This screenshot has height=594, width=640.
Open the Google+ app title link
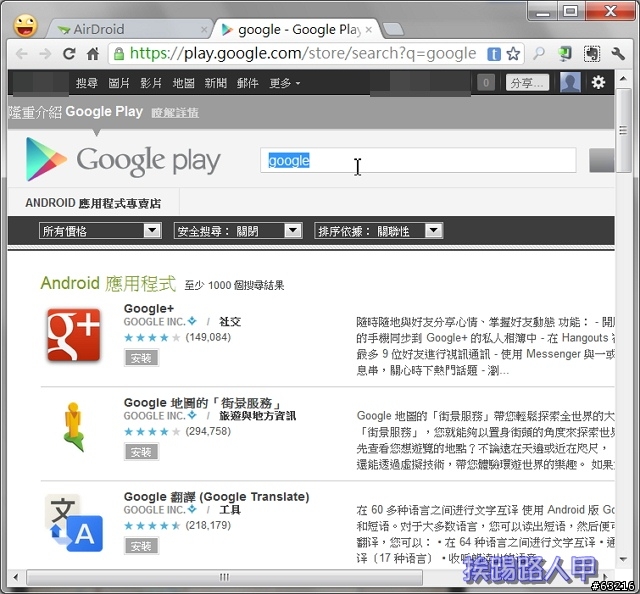tap(149, 308)
